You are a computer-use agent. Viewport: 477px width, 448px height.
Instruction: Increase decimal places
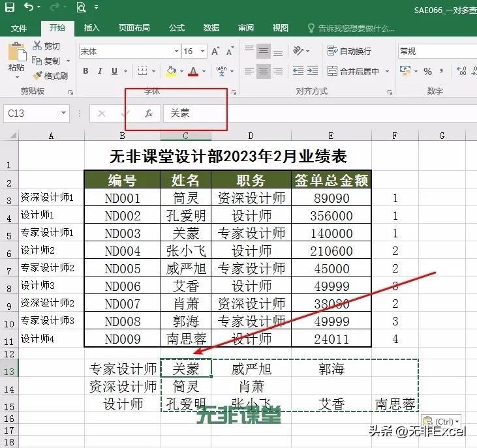461,71
